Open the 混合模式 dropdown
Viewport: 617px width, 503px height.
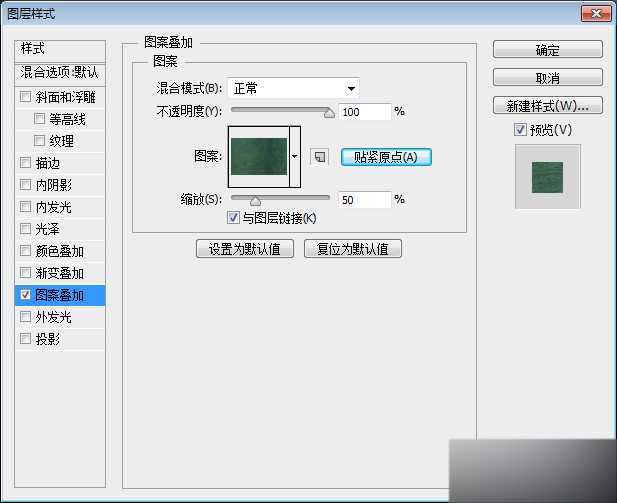coord(294,89)
